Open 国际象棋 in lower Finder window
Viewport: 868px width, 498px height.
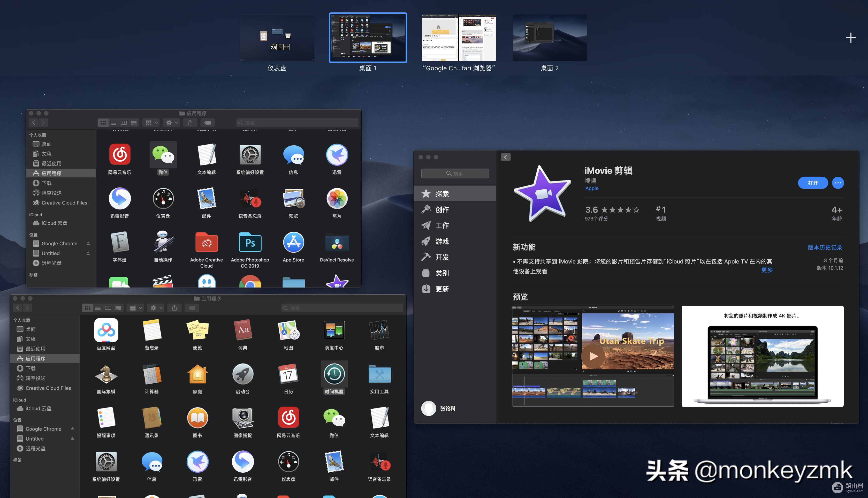(x=106, y=374)
